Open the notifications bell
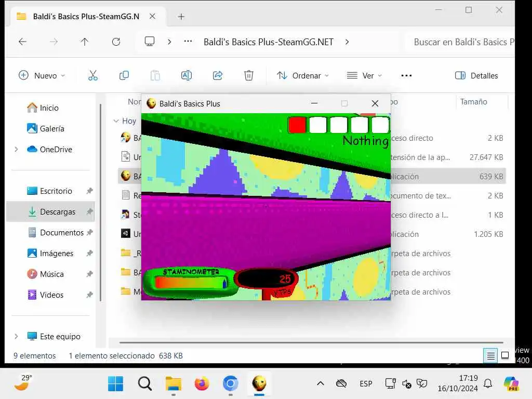 coord(487,384)
